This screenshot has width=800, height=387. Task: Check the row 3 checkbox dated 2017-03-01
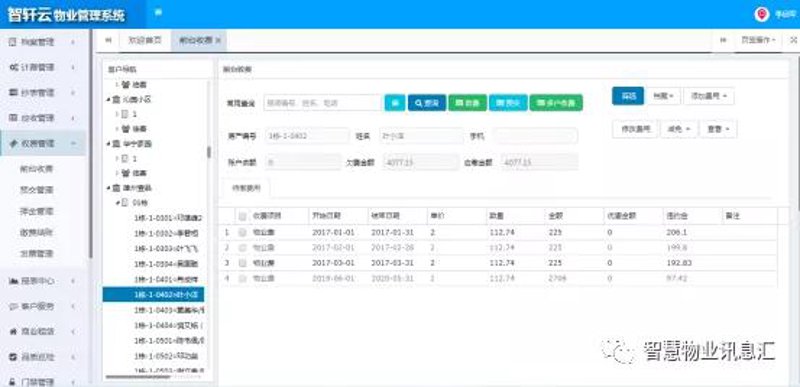tap(242, 263)
